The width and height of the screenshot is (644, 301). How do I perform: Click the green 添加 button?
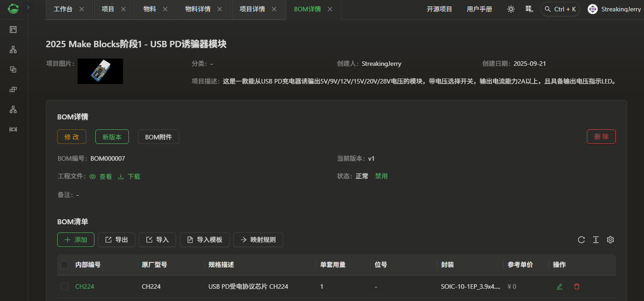(76, 240)
